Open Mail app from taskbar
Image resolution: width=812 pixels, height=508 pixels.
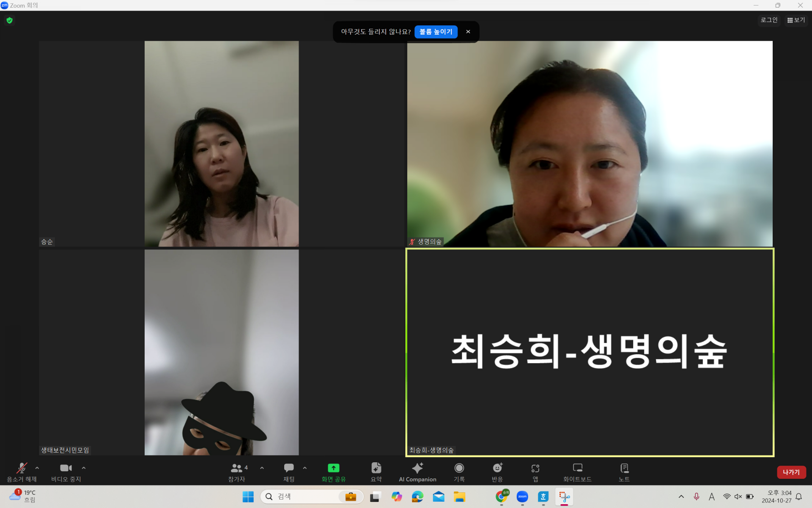point(439,497)
